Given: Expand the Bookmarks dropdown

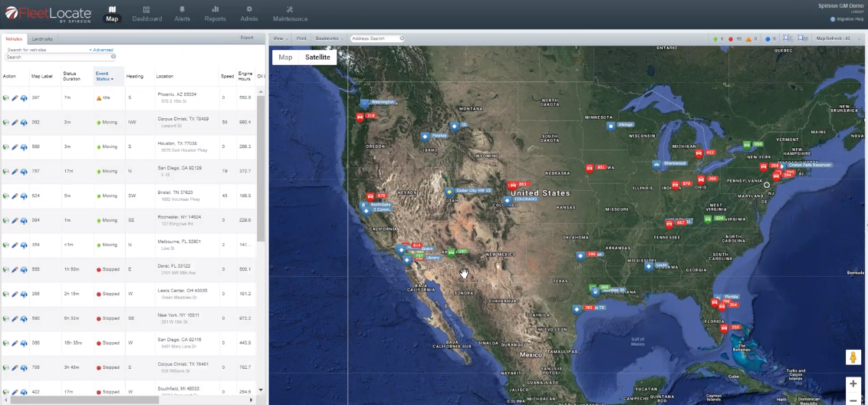Looking at the screenshot, I should (x=329, y=38).
